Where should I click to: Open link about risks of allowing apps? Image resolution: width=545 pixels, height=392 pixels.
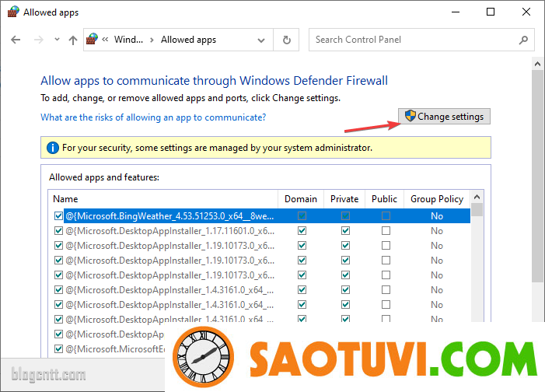(x=153, y=117)
